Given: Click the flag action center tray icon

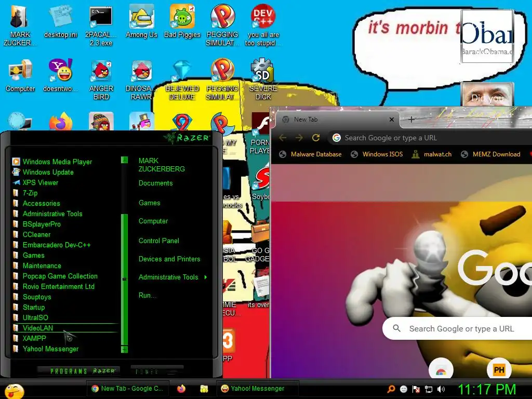Looking at the screenshot, I should pos(416,389).
